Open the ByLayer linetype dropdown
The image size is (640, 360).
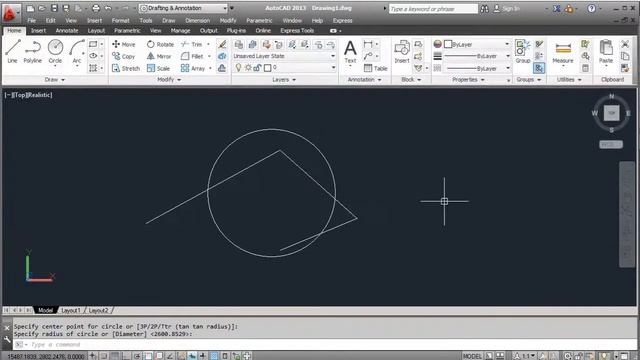pos(476,68)
